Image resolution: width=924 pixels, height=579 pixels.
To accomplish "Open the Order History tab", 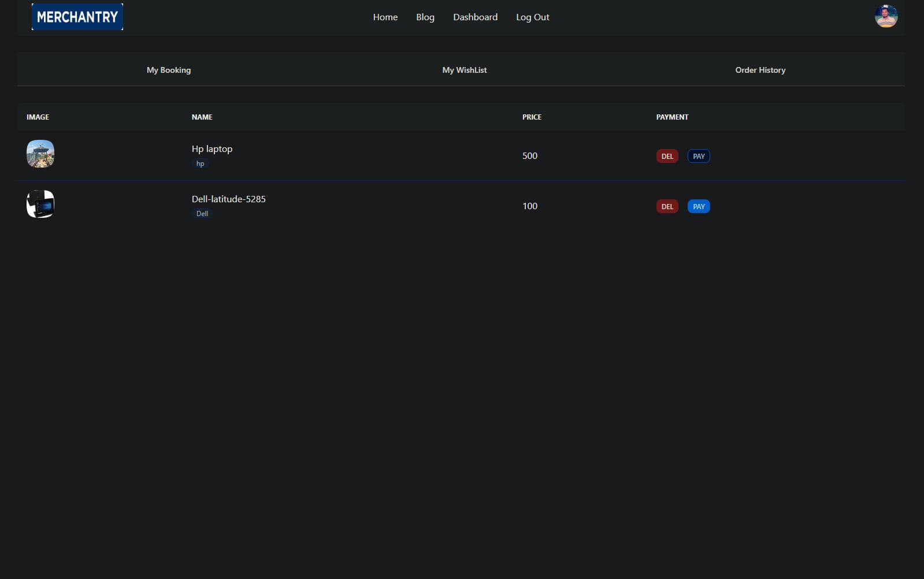I will tap(760, 70).
